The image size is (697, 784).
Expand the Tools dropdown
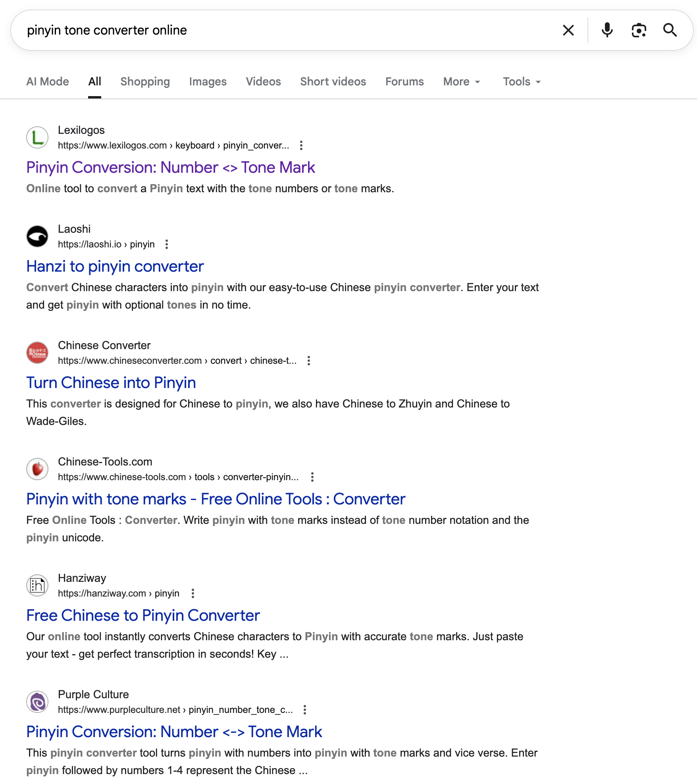click(522, 81)
